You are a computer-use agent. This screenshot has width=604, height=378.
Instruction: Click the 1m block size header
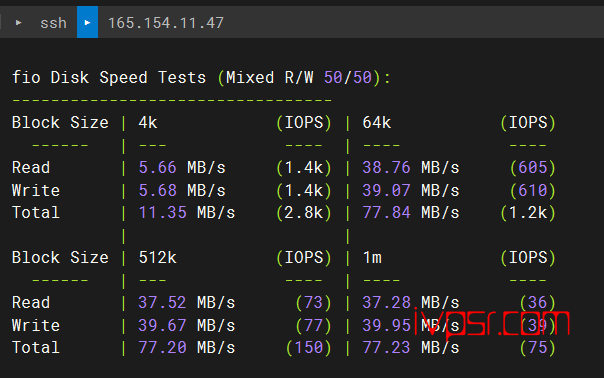372,257
